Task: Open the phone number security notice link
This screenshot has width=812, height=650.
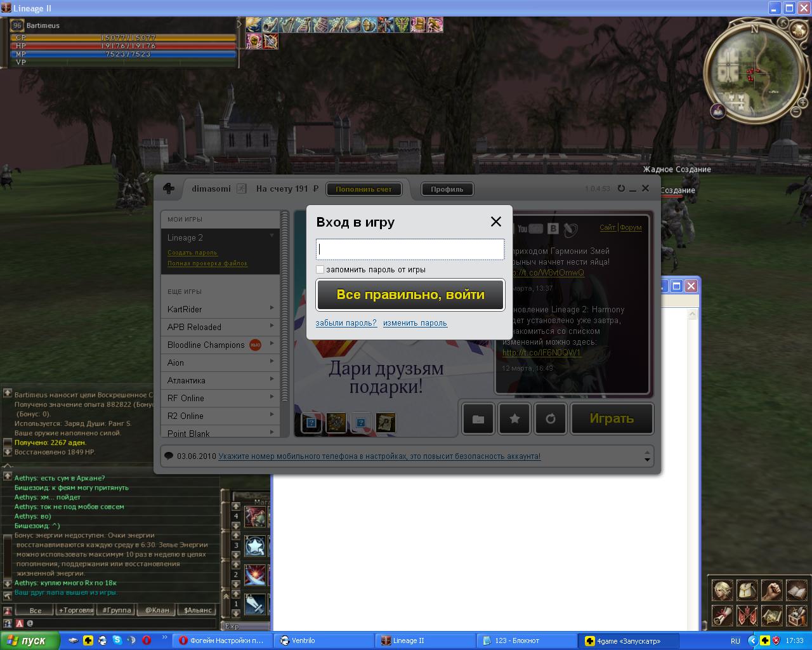Action: pyautogui.click(x=379, y=456)
